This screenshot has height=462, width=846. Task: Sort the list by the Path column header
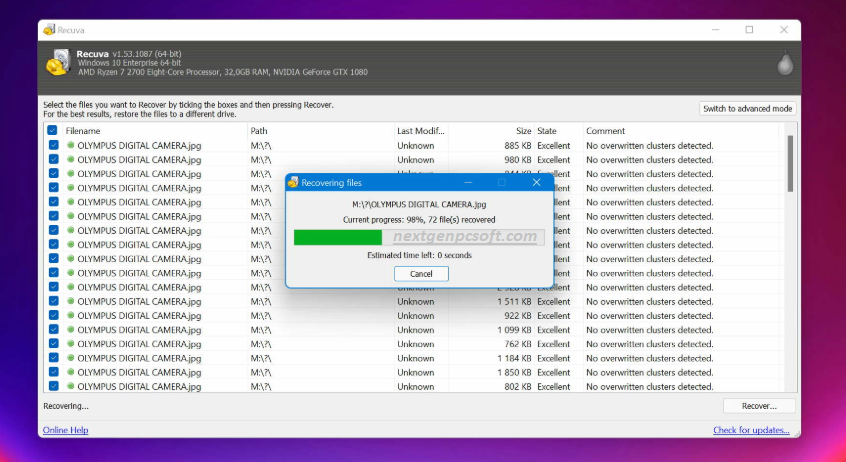point(320,131)
